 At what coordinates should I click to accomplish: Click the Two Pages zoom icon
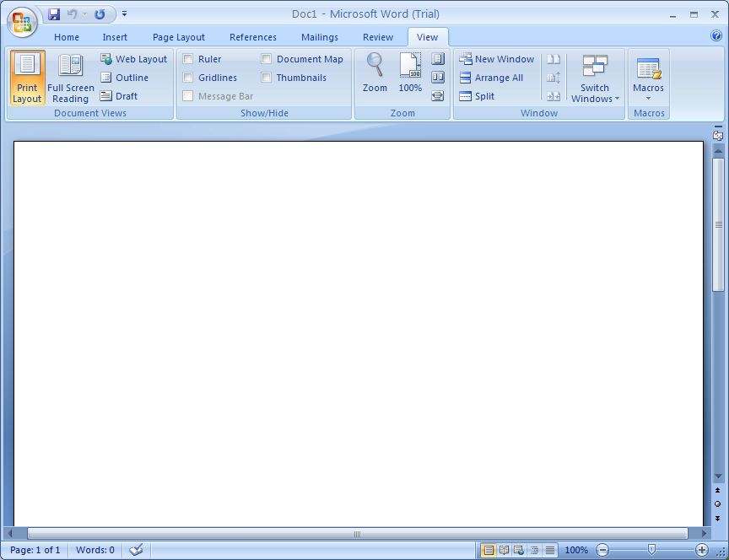click(438, 77)
